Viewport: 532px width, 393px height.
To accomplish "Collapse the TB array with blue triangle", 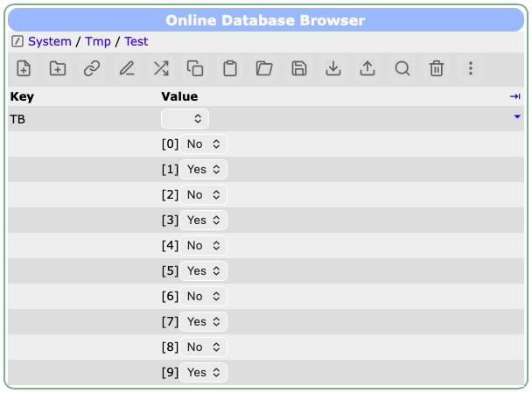I will click(x=516, y=116).
